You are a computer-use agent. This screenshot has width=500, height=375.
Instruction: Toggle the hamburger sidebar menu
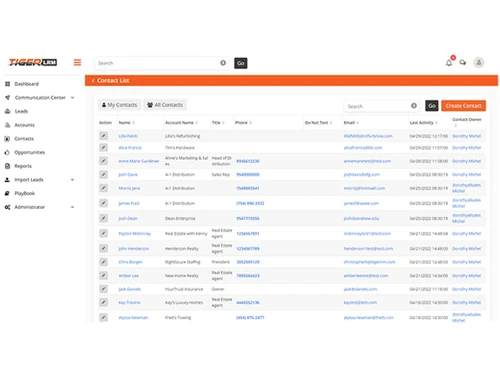click(x=77, y=62)
